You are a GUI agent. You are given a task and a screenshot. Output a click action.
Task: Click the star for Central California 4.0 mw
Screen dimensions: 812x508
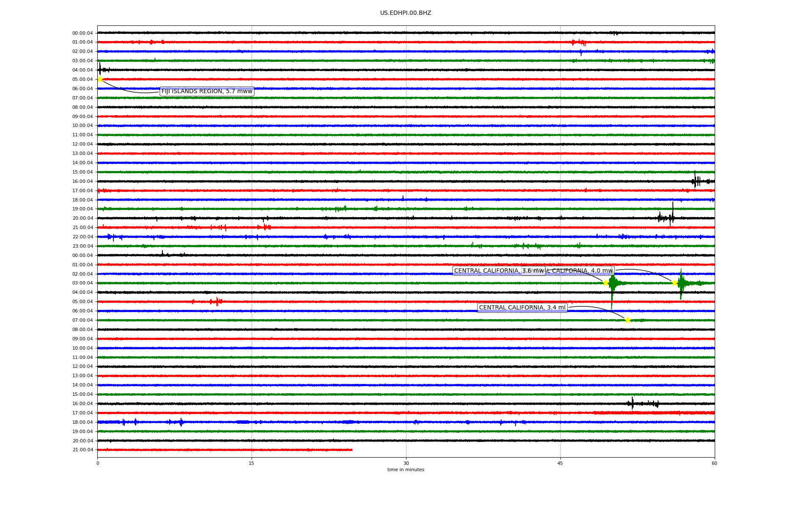pos(675,283)
